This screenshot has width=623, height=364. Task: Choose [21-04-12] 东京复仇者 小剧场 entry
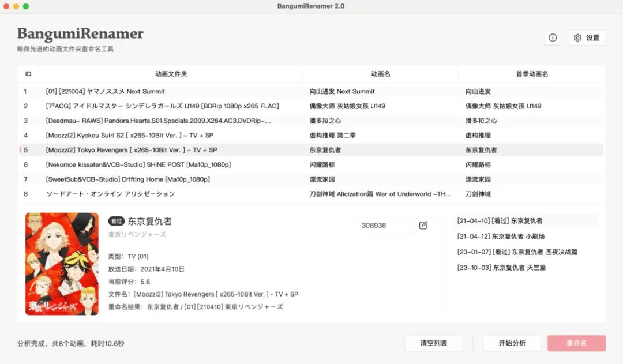[525, 237]
